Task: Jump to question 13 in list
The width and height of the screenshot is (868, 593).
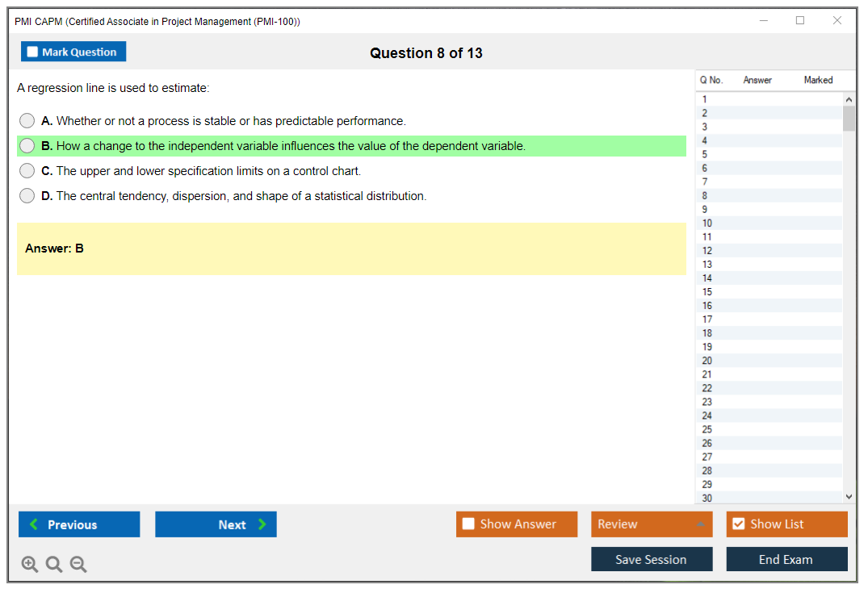Action: tap(708, 265)
